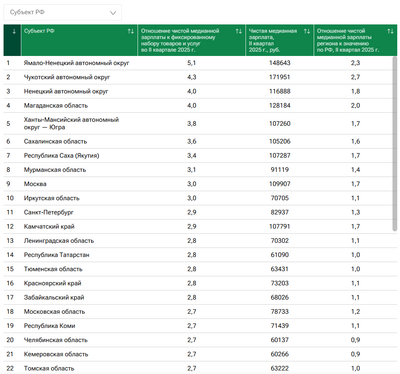
Task: Open the Субъект РФ dropdown filter
Action: coord(62,13)
